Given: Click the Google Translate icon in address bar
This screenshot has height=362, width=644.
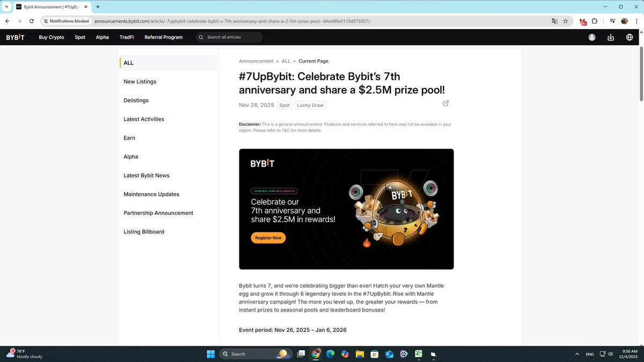Looking at the screenshot, I should pyautogui.click(x=554, y=21).
